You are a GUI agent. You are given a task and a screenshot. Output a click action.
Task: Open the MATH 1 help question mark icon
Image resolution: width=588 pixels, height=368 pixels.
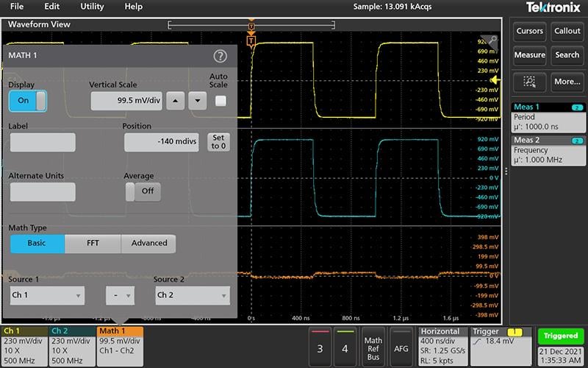tap(220, 56)
